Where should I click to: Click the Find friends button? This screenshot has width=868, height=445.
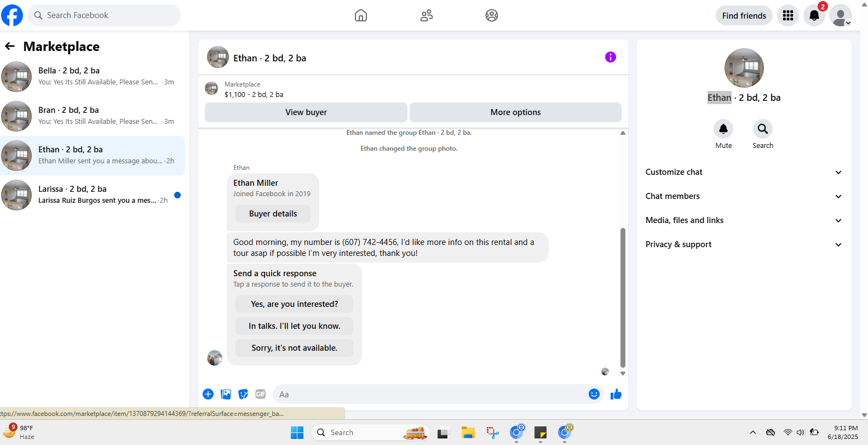[x=744, y=15]
